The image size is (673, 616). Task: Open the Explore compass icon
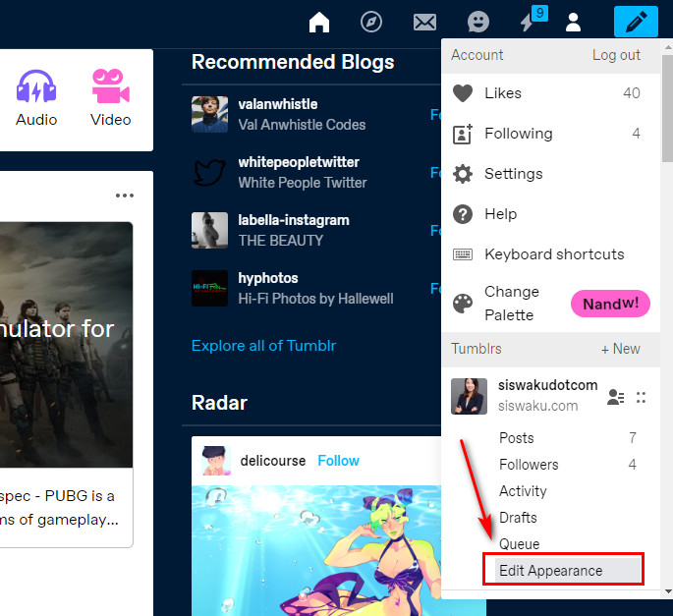click(x=371, y=22)
